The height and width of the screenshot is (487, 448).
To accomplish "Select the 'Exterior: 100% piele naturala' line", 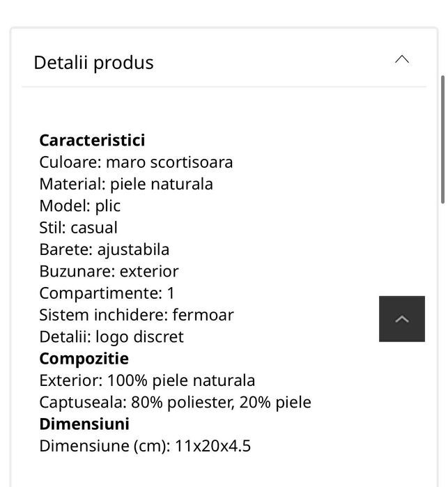I will pos(147,380).
